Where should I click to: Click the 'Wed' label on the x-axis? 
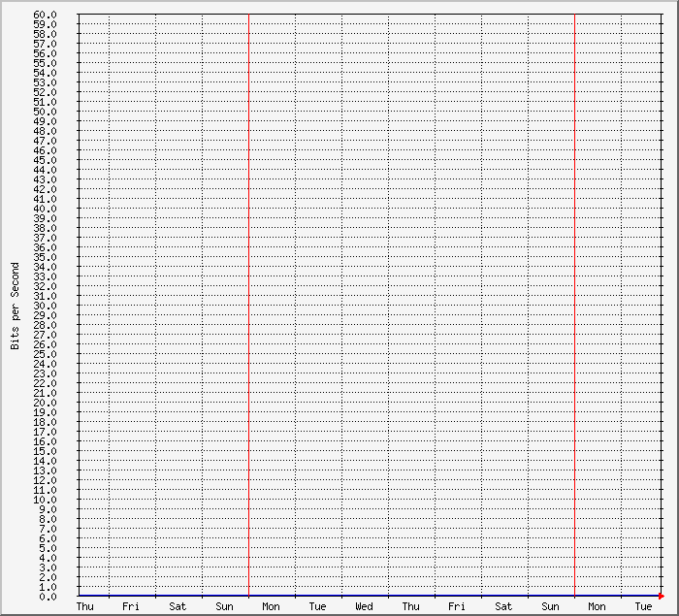(364, 607)
